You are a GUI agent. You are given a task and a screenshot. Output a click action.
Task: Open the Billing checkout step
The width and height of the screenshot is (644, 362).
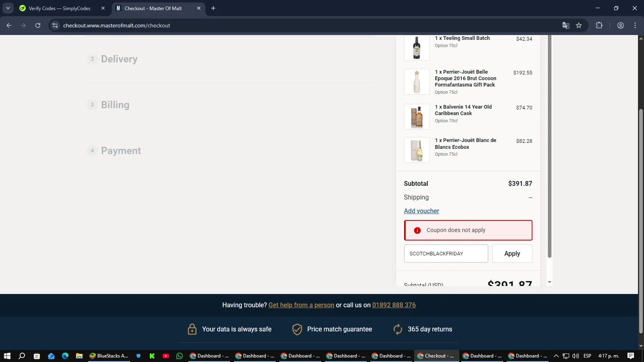tap(115, 105)
